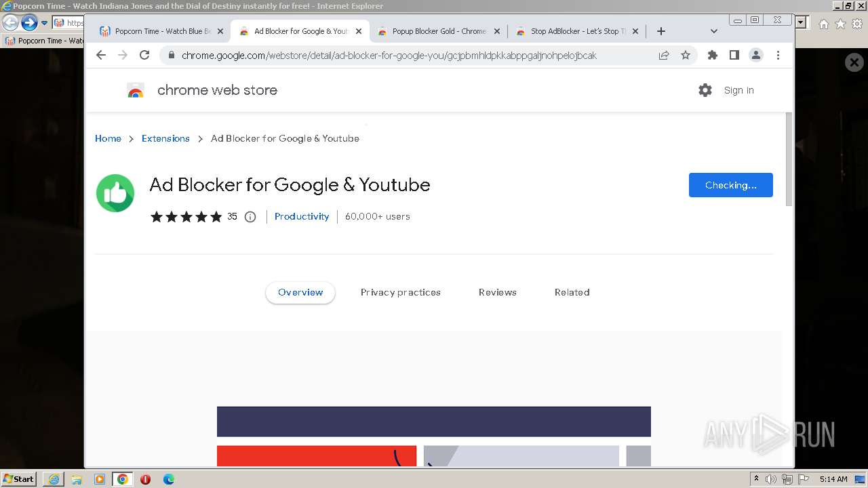Bookmark this page with the star icon

[x=686, y=56]
